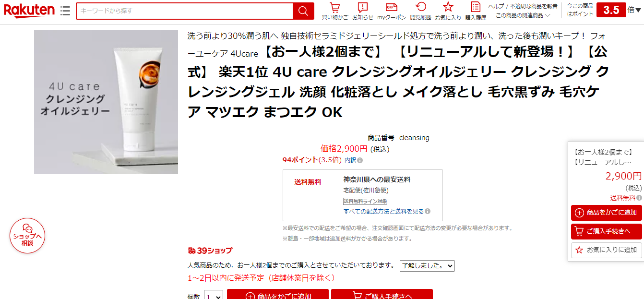Open the hamburger menu beside the Rakuten logo
Screen dimensions: 644x299
click(65, 11)
